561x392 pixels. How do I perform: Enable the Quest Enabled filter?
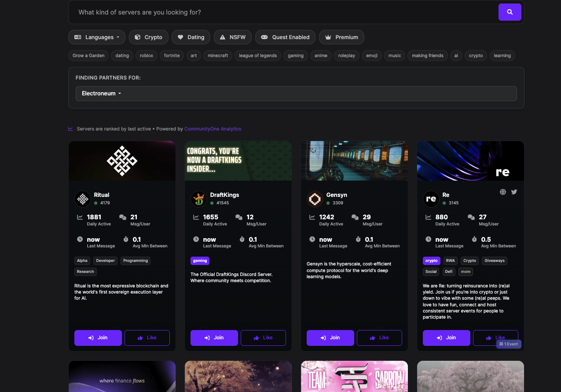[x=285, y=37]
